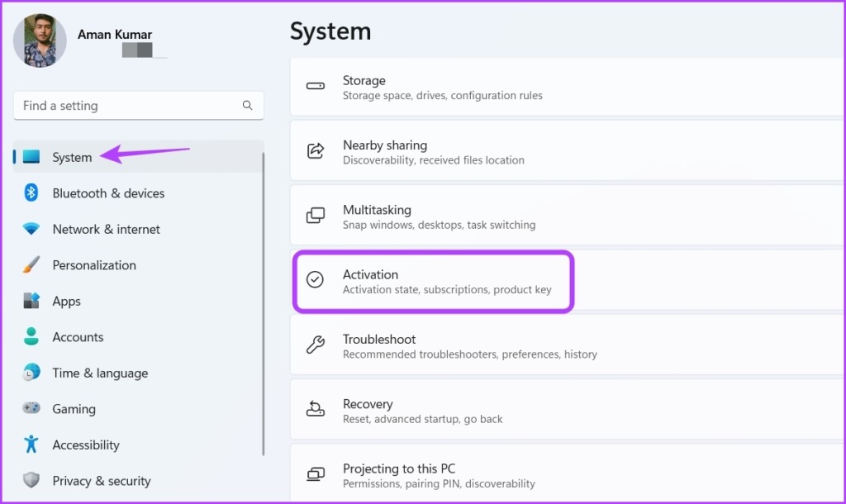846x504 pixels.
Task: Click the Activation checkmark icon
Action: (316, 281)
